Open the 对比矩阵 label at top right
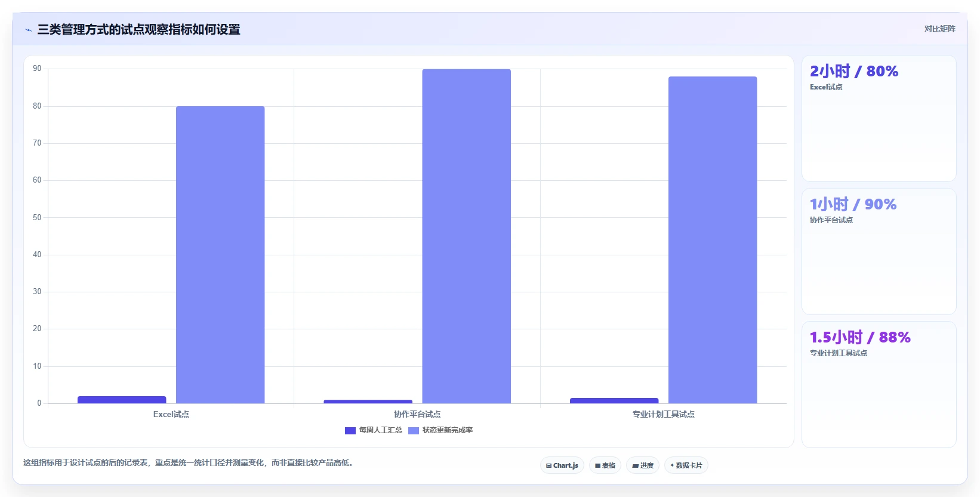980x497 pixels. tap(939, 29)
